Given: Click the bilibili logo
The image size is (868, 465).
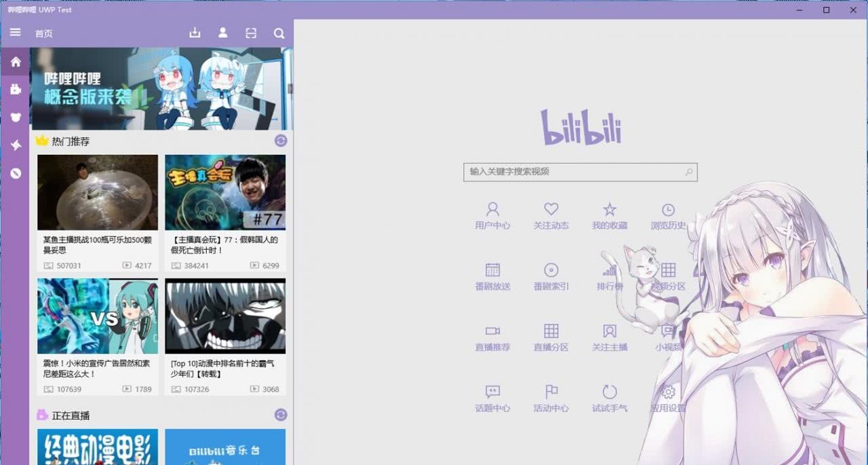Looking at the screenshot, I should pos(580,127).
